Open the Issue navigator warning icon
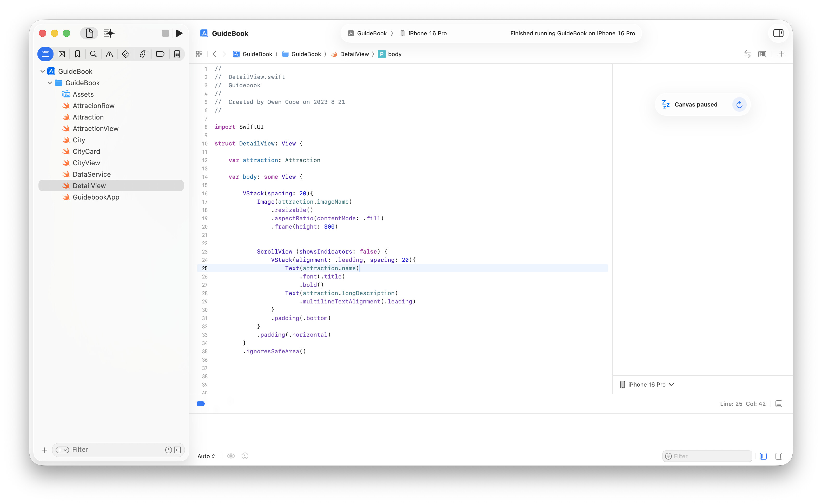The height and width of the screenshot is (504, 822). coord(109,54)
